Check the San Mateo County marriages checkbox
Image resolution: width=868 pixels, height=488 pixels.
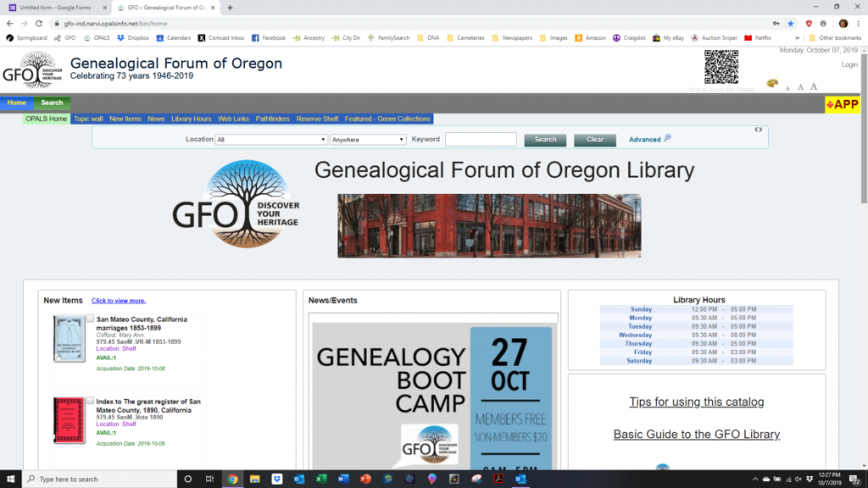tap(91, 319)
